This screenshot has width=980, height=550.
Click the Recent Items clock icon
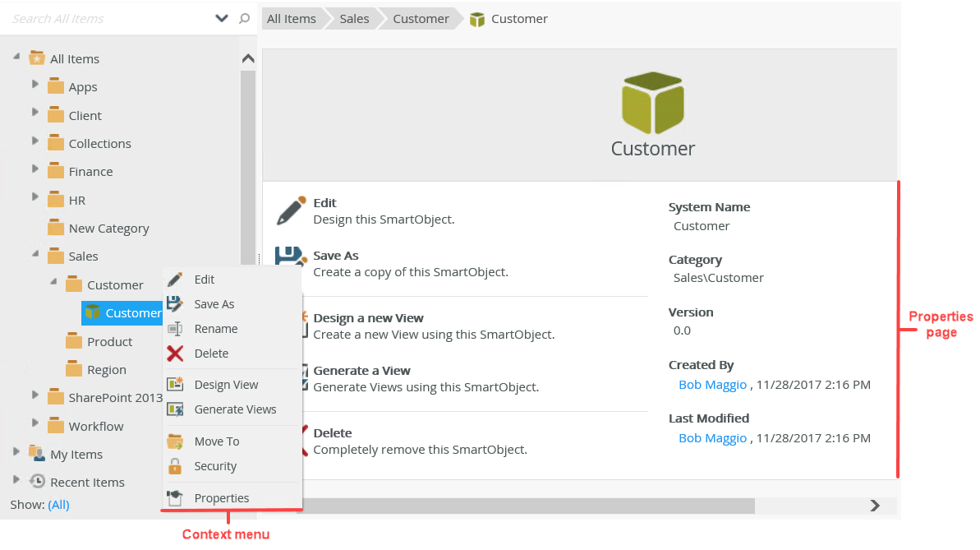(x=37, y=482)
